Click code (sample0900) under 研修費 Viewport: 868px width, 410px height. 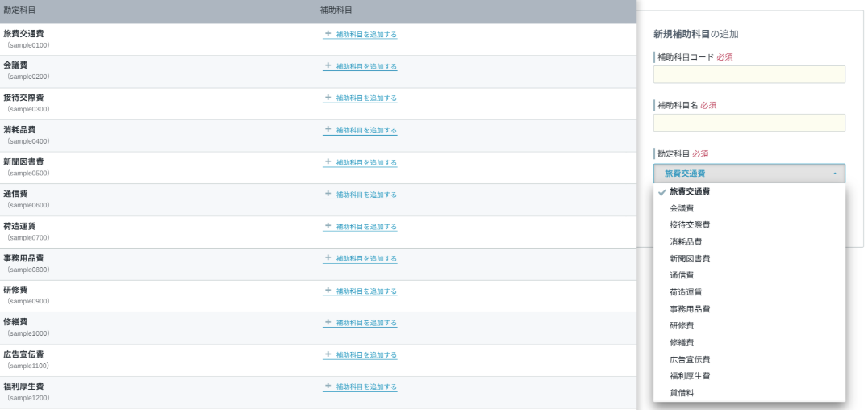point(28,301)
